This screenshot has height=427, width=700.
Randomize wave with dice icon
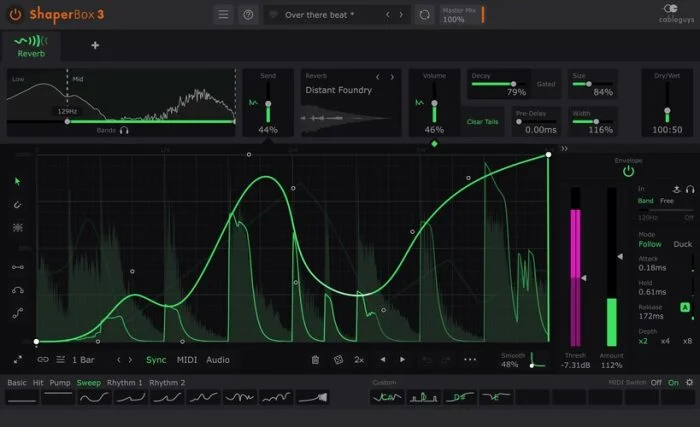tap(338, 360)
